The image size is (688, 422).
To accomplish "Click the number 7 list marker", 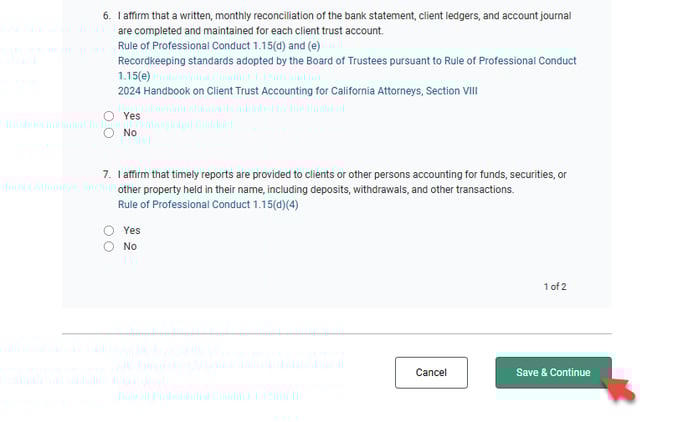I will pyautogui.click(x=107, y=174).
